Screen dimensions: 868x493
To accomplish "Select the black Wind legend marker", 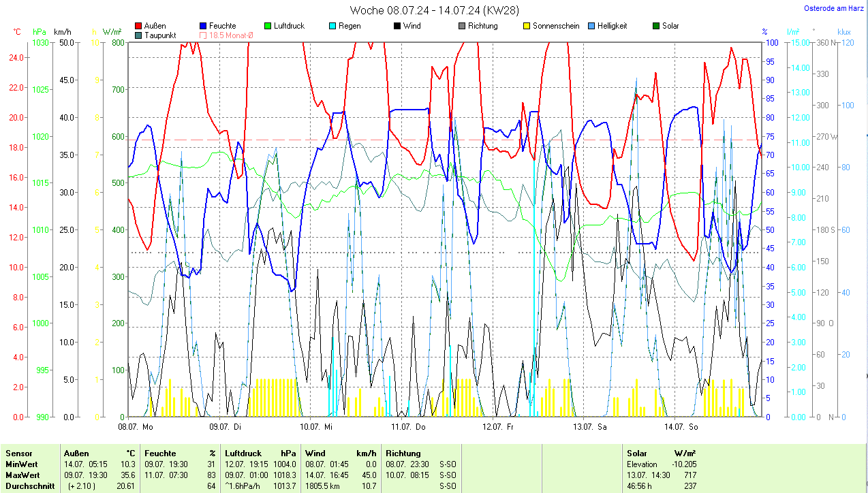I will coord(397,27).
